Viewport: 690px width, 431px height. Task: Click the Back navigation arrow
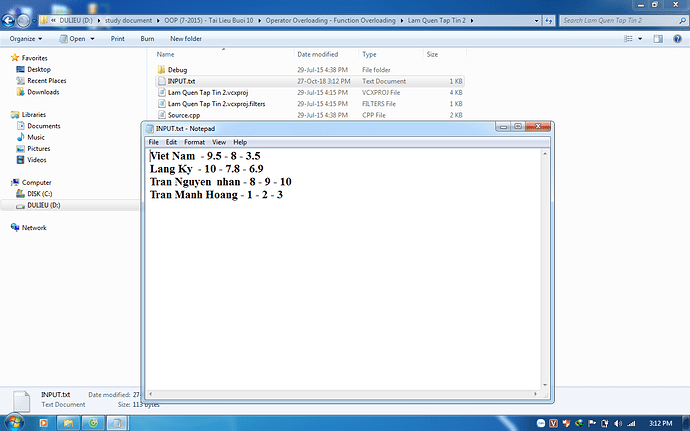[x=11, y=19]
